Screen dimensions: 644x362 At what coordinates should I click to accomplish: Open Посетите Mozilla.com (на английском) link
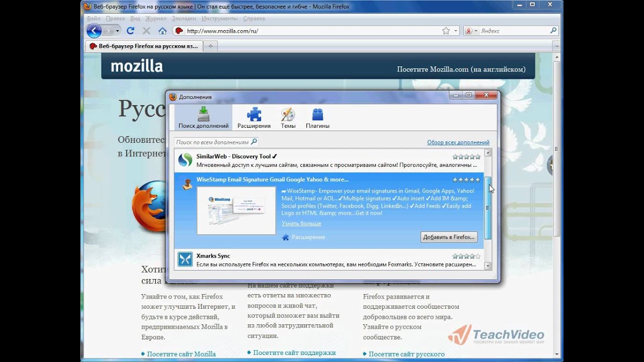pyautogui.click(x=461, y=69)
